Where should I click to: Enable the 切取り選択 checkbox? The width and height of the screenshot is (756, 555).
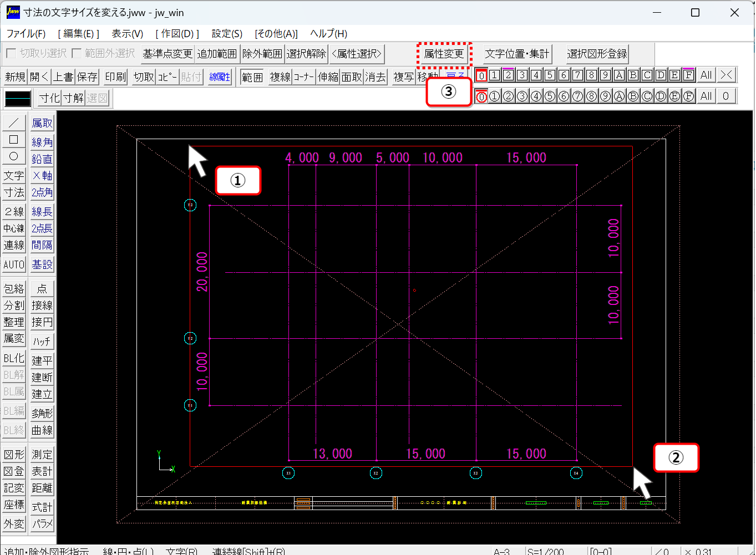coord(11,53)
